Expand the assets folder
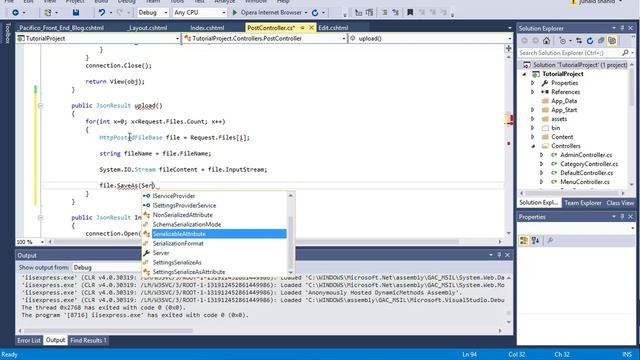This screenshot has width=640, height=360. pyautogui.click(x=533, y=119)
